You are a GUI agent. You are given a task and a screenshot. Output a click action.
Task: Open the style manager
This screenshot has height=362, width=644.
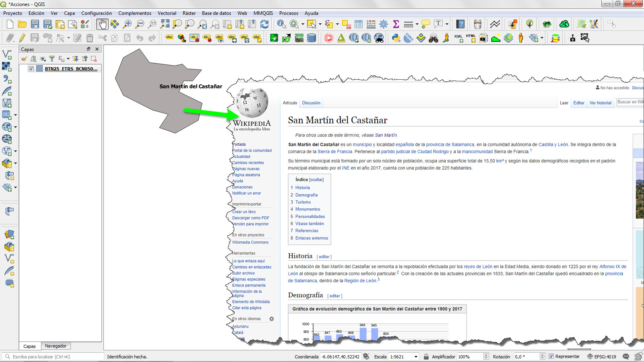[85, 24]
